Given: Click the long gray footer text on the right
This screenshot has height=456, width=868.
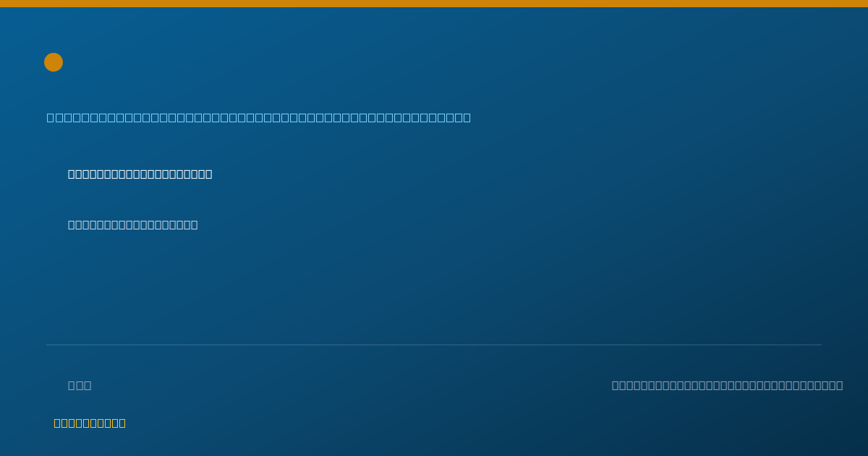Looking at the screenshot, I should pos(727,385).
